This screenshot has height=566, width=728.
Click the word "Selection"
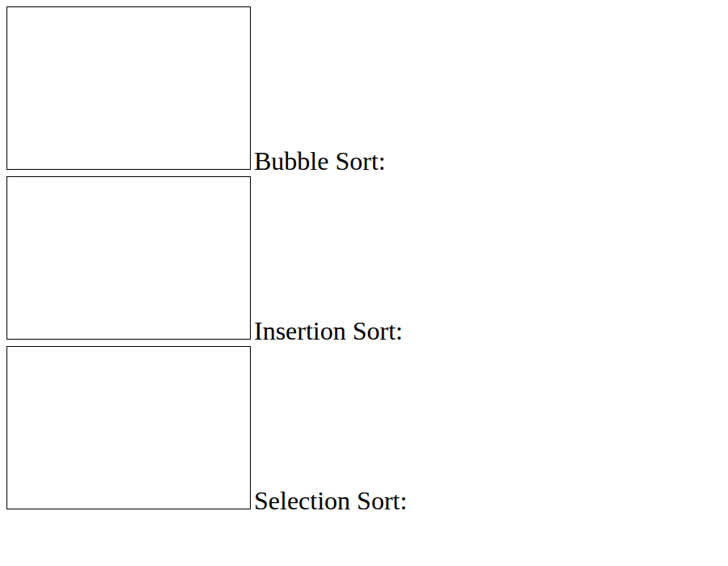[x=303, y=501]
